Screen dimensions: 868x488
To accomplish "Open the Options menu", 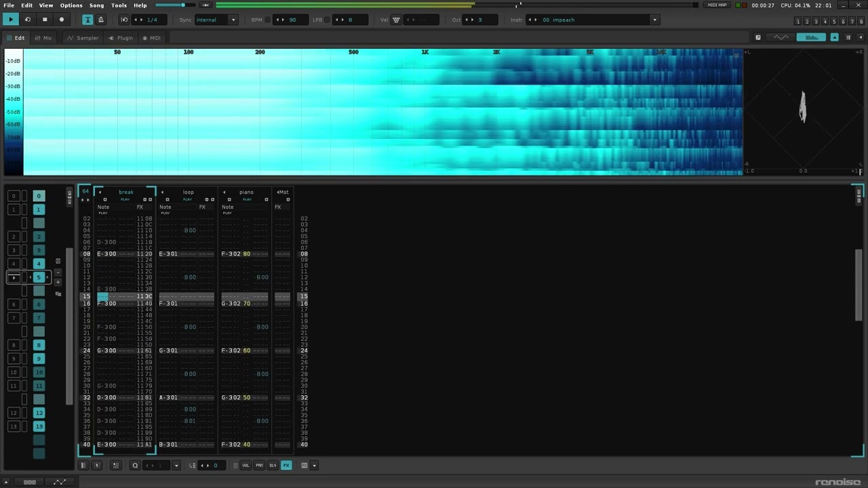I will tap(71, 5).
